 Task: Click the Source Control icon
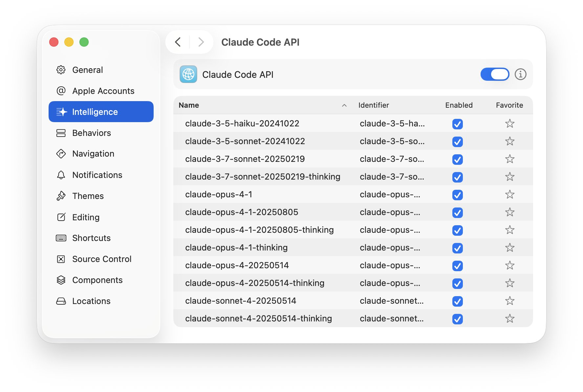tap(61, 259)
